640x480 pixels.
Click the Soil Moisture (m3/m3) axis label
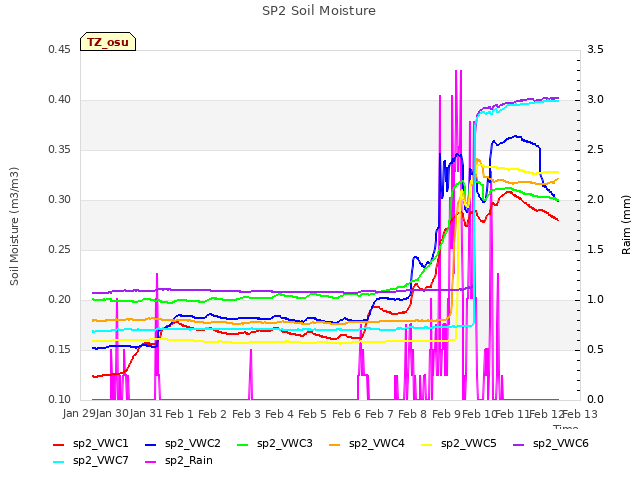click(14, 226)
